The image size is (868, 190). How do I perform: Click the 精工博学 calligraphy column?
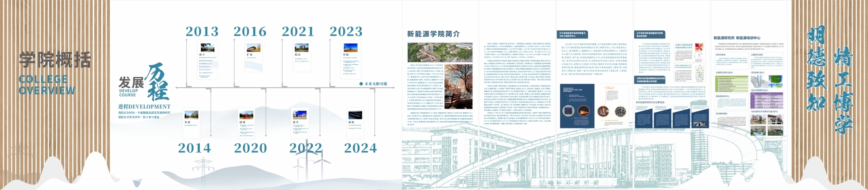(843, 90)
